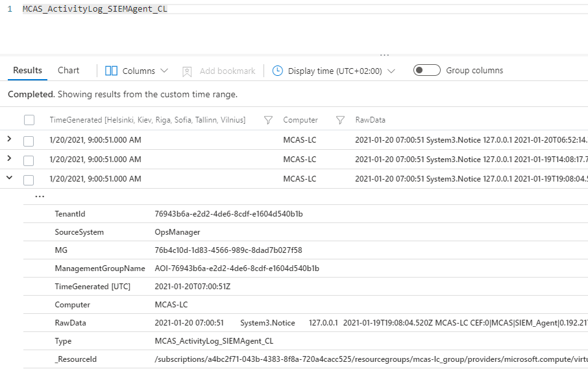
Task: Click the Computer column filter icon
Action: point(340,120)
